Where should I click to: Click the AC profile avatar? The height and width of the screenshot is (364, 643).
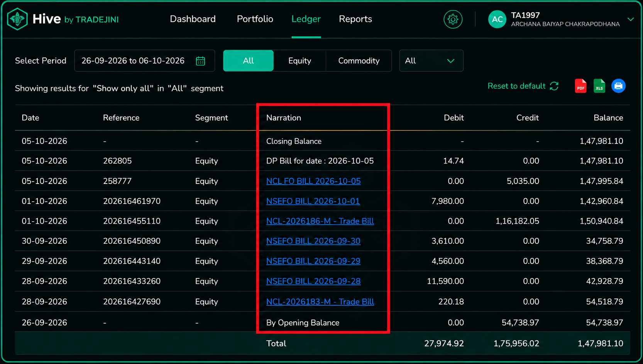tap(497, 19)
